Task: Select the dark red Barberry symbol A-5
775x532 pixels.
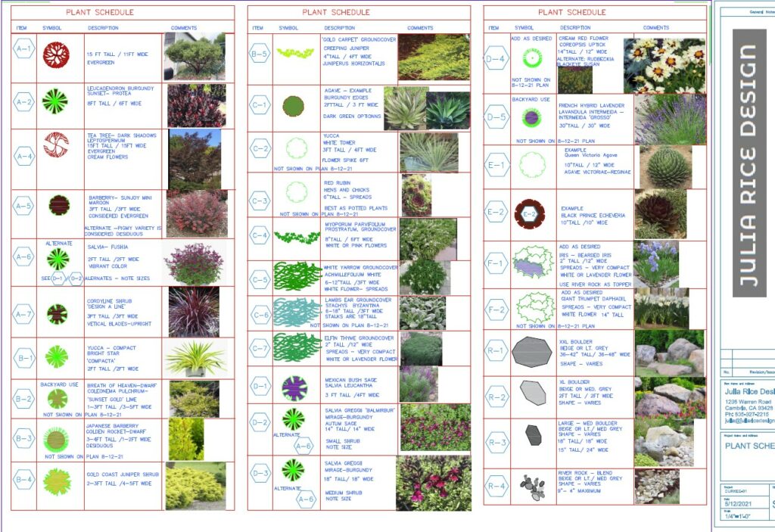Action: [59, 205]
